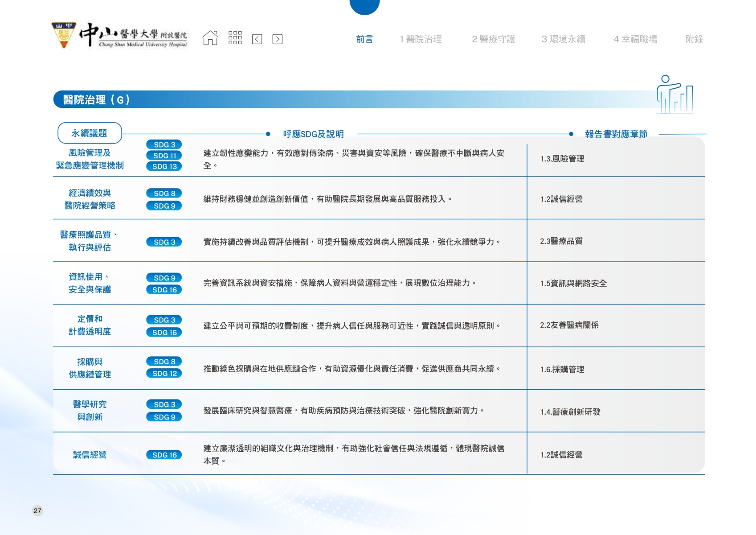Select the 前言 navigation tab
Screen dimensions: 756x535
point(364,39)
